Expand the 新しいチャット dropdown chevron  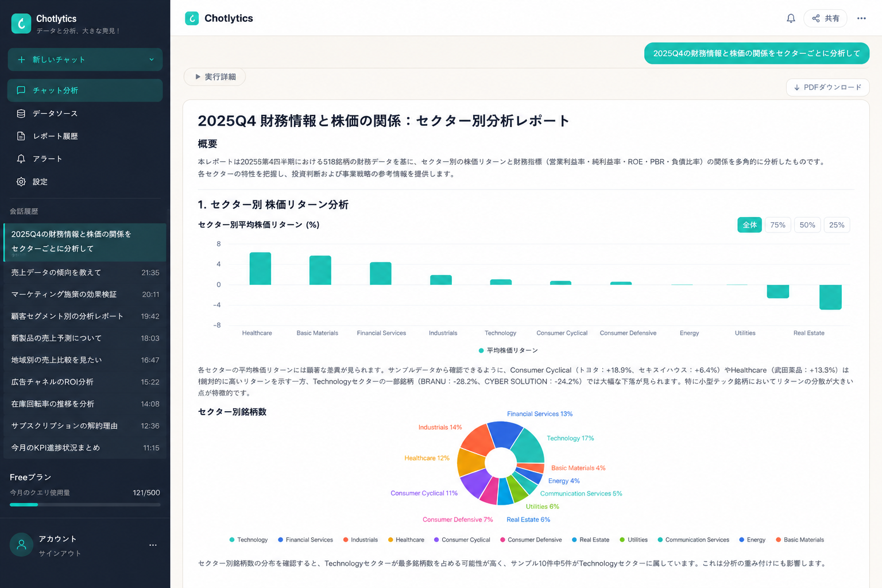tap(152, 60)
